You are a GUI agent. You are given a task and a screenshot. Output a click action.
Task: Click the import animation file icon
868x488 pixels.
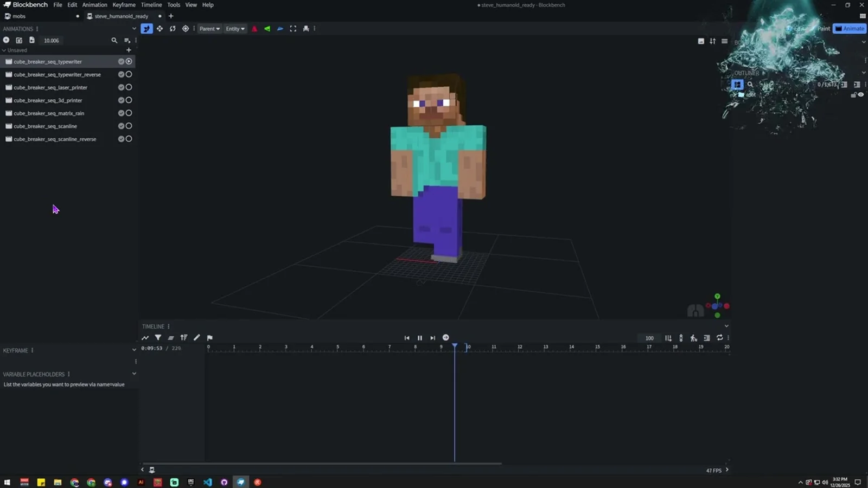tap(32, 40)
